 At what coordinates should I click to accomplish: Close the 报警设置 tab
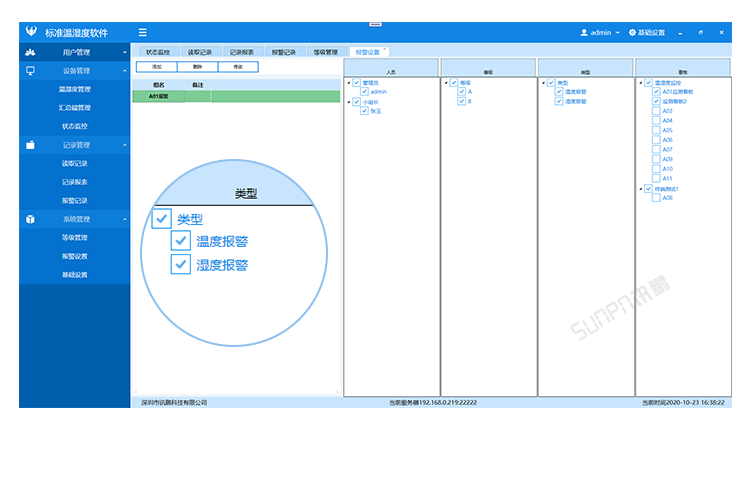coord(386,50)
